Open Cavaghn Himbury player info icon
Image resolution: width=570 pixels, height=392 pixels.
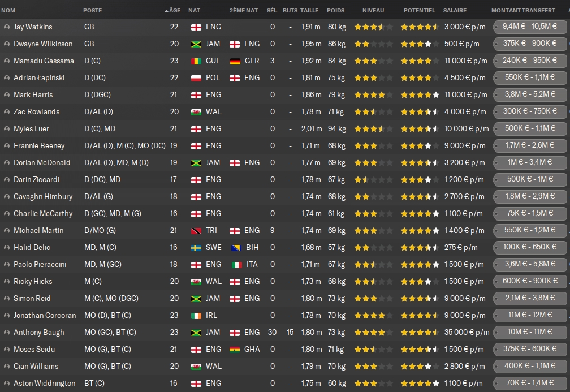click(x=7, y=197)
